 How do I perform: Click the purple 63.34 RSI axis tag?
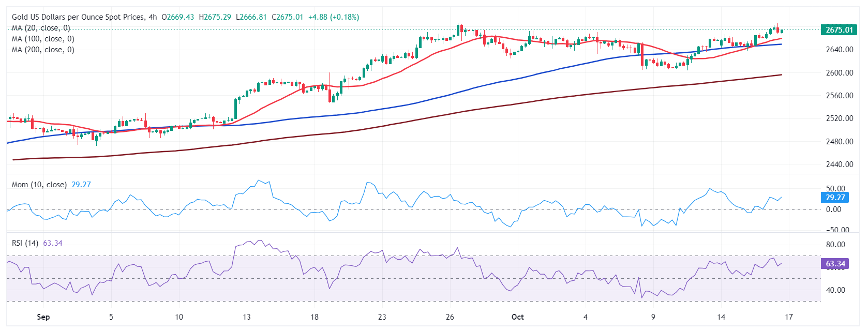tap(835, 264)
